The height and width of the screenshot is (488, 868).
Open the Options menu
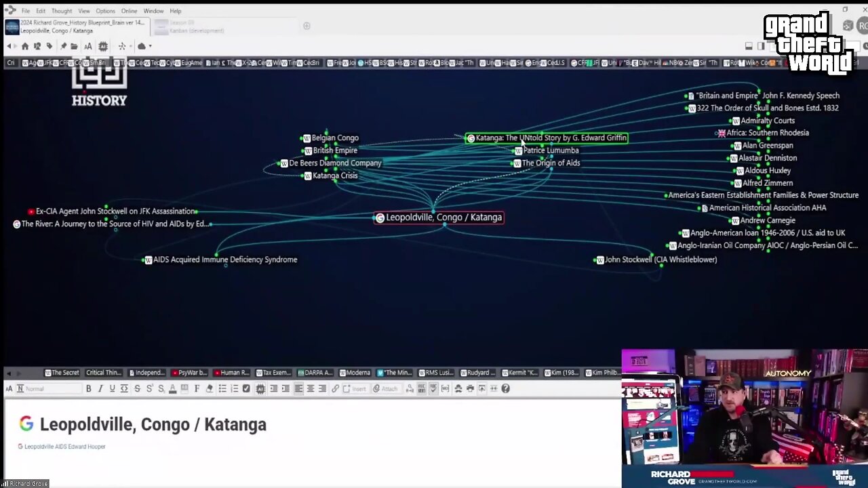[105, 11]
